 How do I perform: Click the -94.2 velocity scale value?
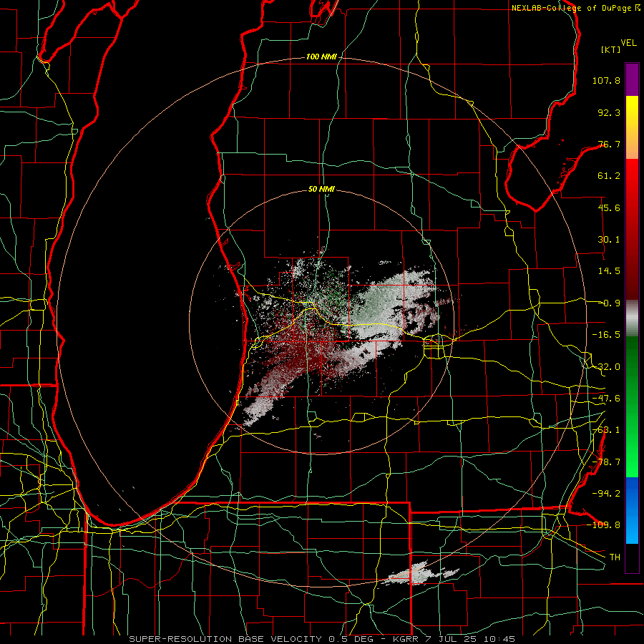tap(606, 493)
